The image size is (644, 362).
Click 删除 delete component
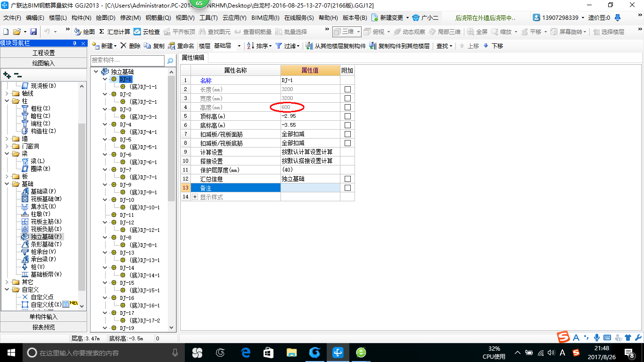(x=131, y=46)
